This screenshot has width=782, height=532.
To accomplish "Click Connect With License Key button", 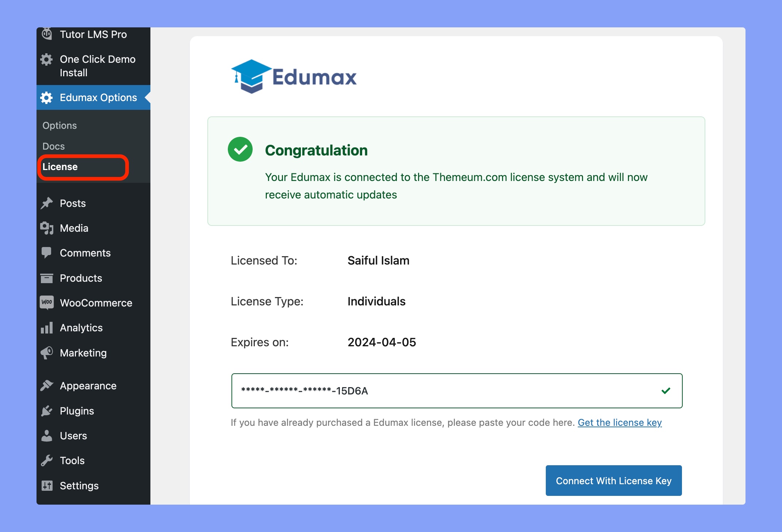I will [x=614, y=481].
